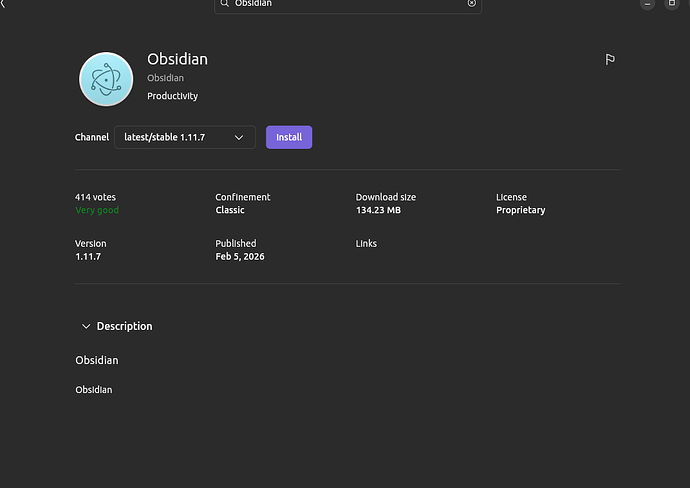Select the green Very good rating

[97, 210]
